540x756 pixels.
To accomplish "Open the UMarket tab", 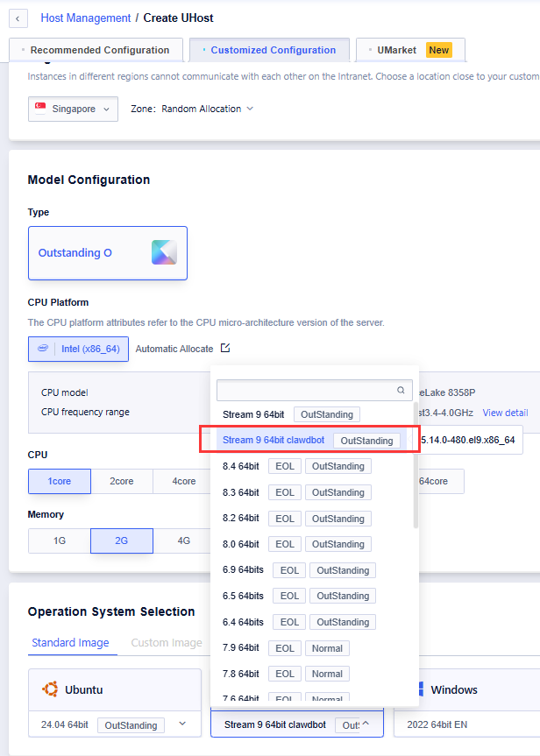I will [410, 50].
